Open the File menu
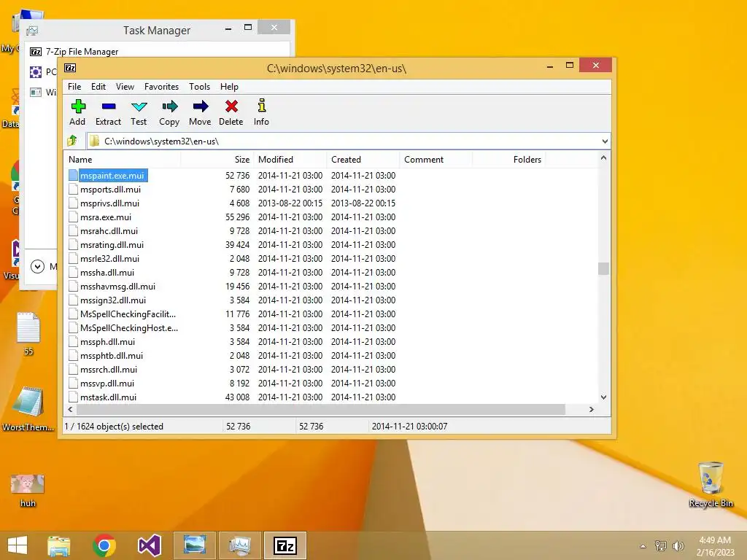The image size is (747, 560). pos(74,87)
